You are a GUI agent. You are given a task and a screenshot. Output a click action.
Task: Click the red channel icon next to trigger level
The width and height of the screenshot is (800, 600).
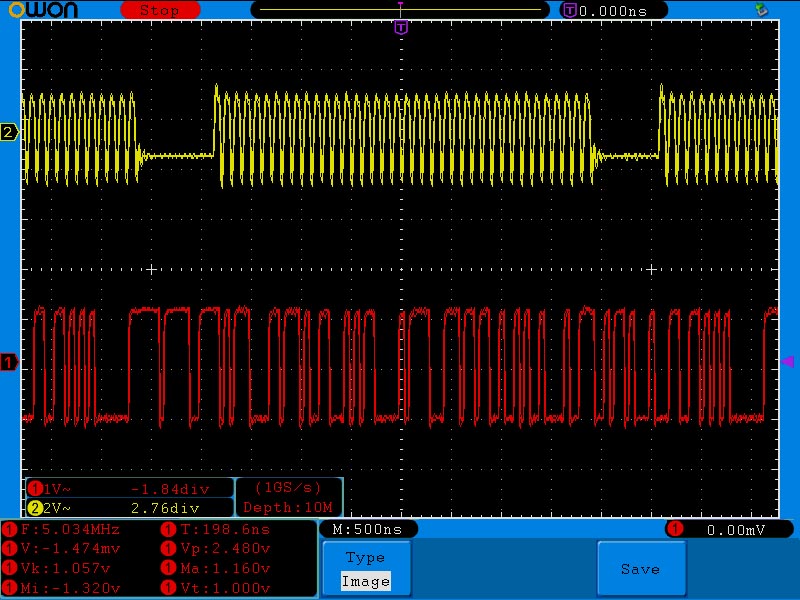click(676, 529)
